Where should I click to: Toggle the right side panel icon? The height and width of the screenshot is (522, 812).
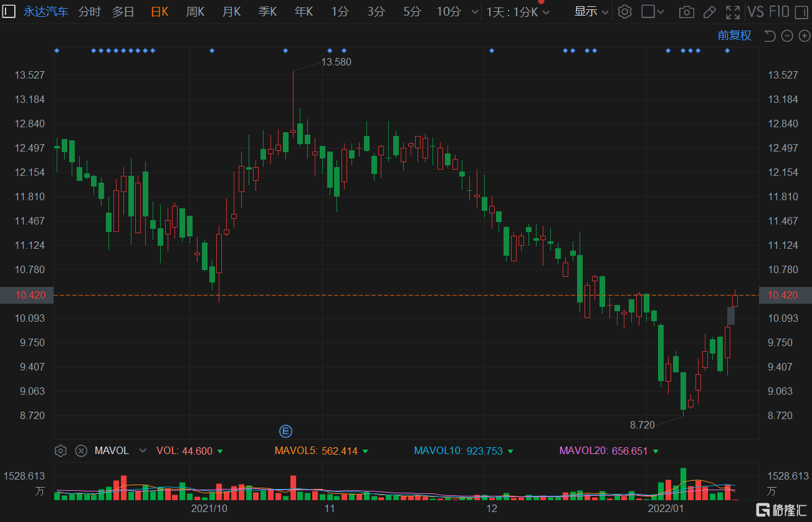(649, 11)
